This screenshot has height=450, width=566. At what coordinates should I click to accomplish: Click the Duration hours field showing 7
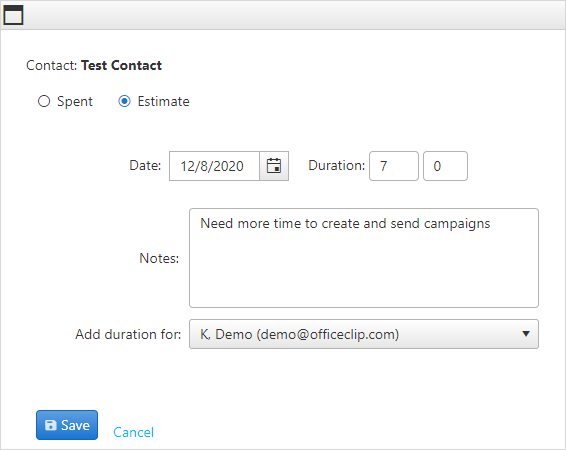click(394, 166)
